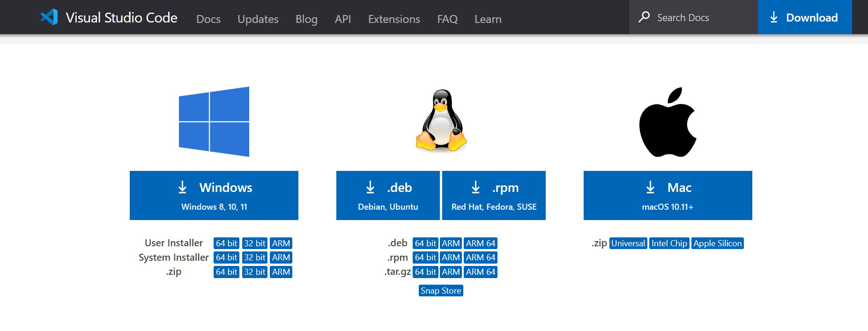This screenshot has height=331, width=868.
Task: Select Mac .zip Universal build
Action: [x=628, y=243]
